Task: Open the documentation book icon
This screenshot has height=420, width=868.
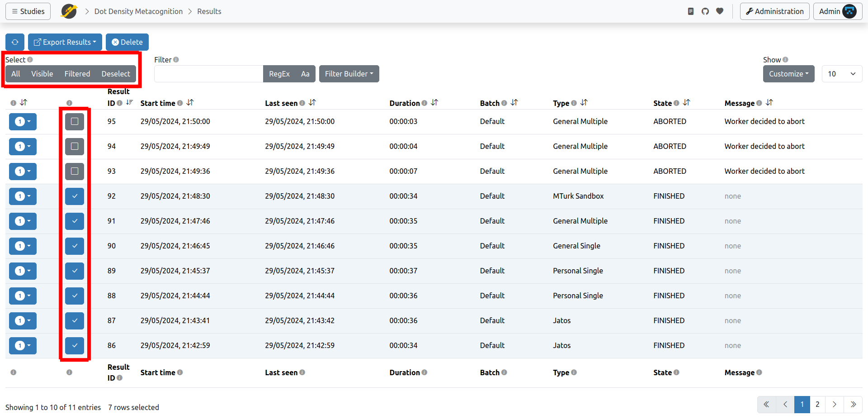Action: coord(690,11)
